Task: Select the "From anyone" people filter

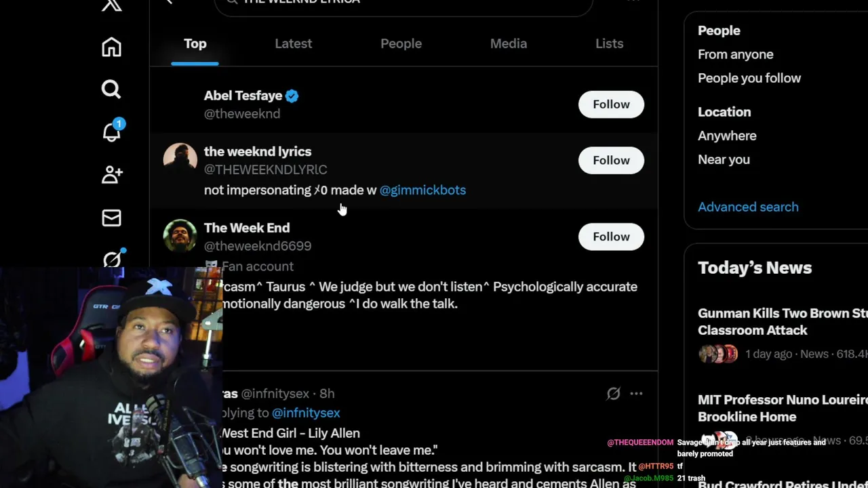Action: click(735, 54)
